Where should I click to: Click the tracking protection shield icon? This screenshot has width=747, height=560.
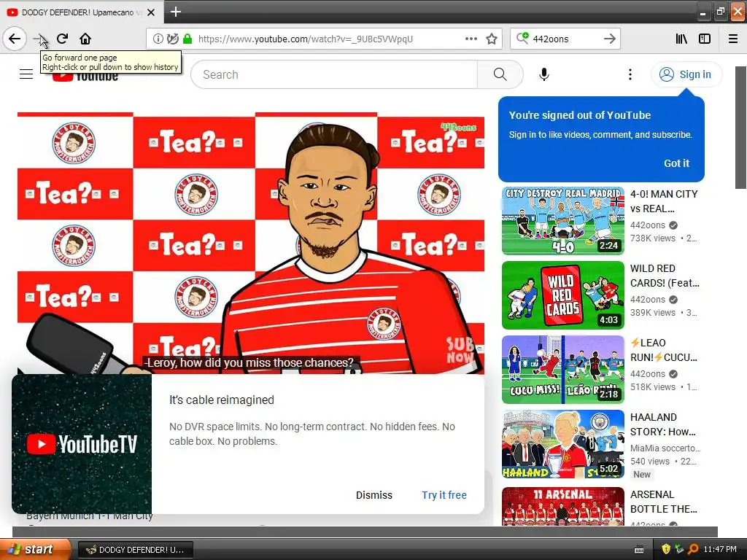click(x=172, y=39)
